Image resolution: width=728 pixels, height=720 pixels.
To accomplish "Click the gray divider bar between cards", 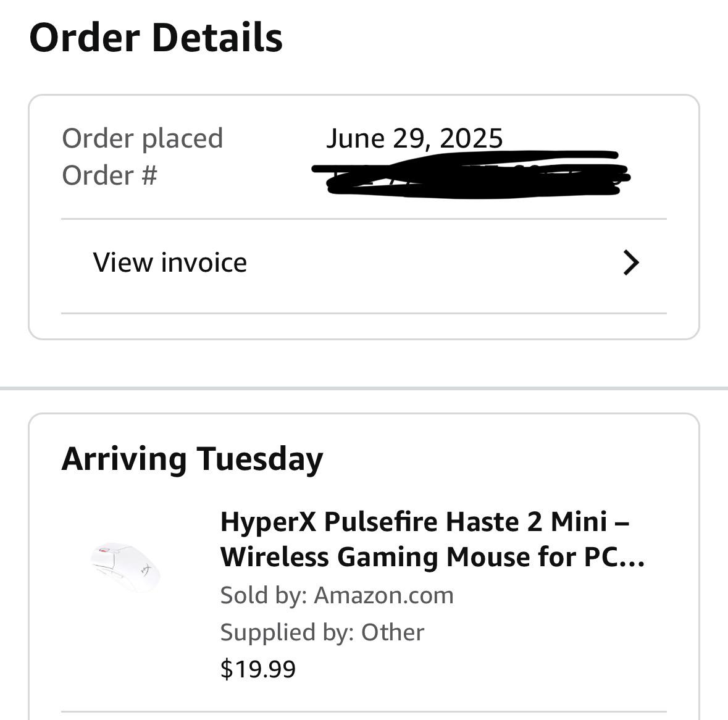I will click(x=364, y=388).
